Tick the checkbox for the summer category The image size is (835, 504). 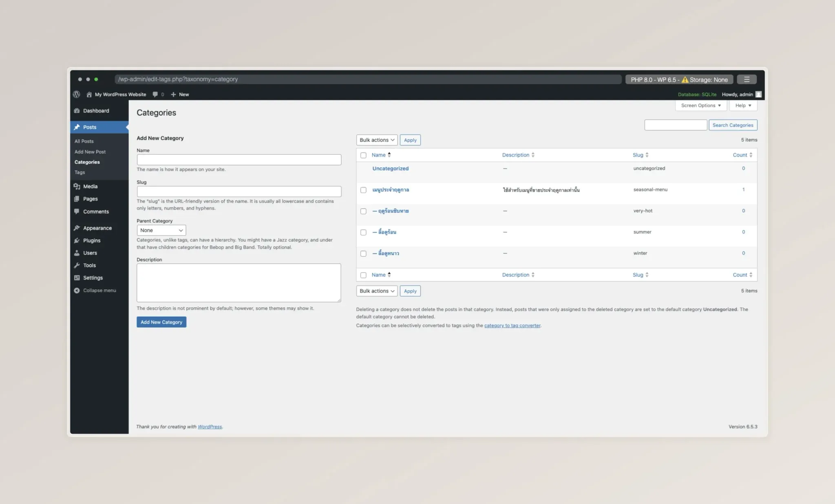pos(363,232)
